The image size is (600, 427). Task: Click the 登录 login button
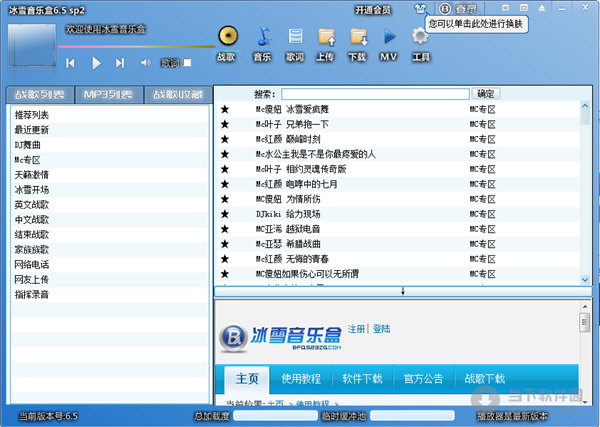(x=459, y=8)
